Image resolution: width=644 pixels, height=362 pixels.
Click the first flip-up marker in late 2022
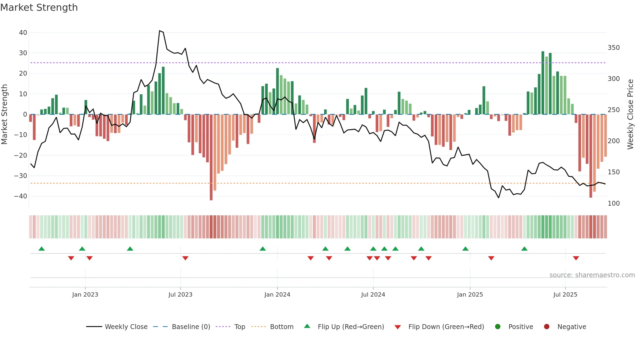point(42,249)
